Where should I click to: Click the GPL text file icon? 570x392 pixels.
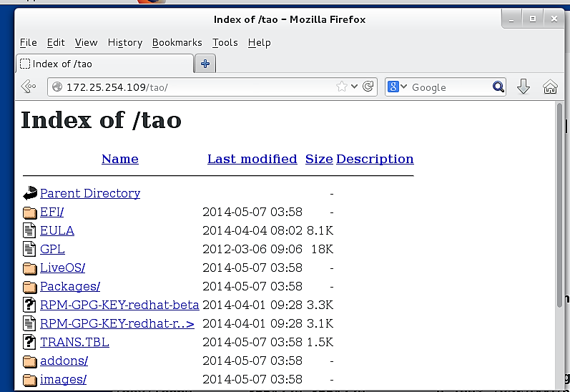[x=29, y=249]
